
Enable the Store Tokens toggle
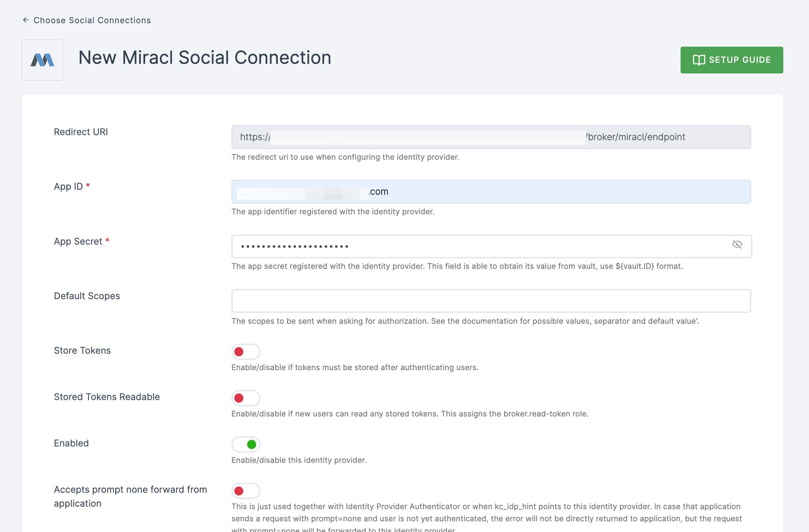coord(246,352)
